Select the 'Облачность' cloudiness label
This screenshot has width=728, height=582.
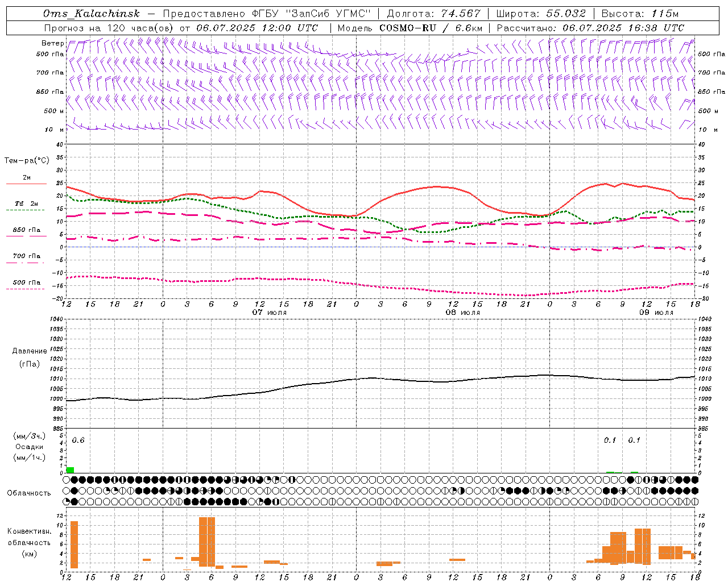(29, 493)
